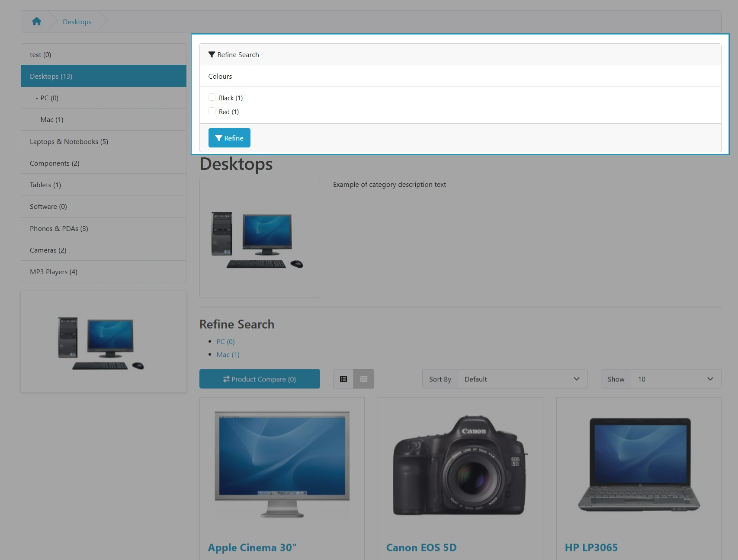Image resolution: width=738 pixels, height=560 pixels.
Task: Open the Mac (1) subcategory in sidebar
Action: pyautogui.click(x=103, y=119)
